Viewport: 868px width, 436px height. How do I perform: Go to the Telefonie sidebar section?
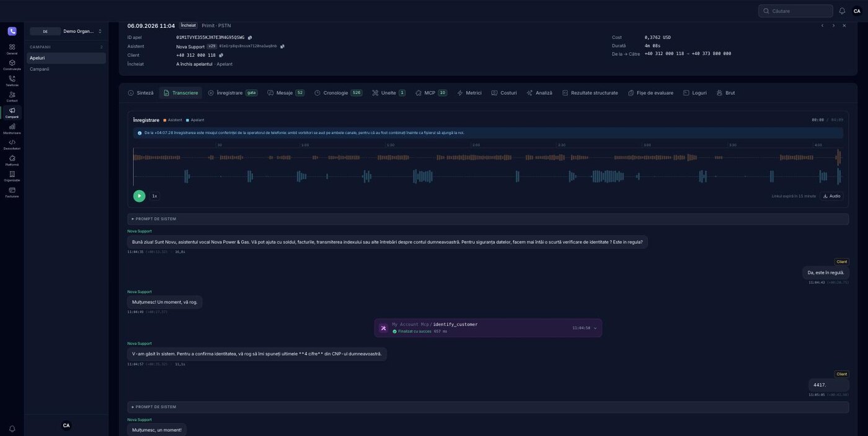pyautogui.click(x=12, y=81)
